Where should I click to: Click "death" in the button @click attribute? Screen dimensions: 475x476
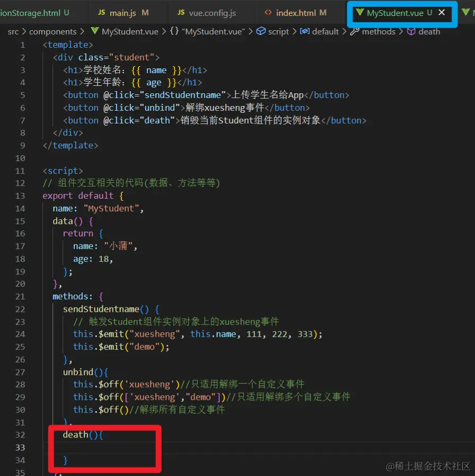pos(157,120)
